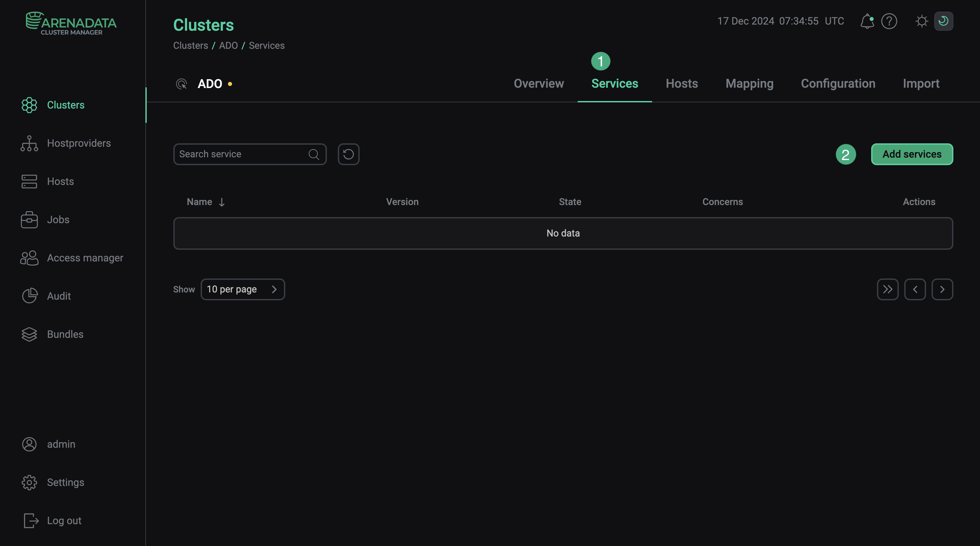This screenshot has width=980, height=546.
Task: Expand the 10 per page dropdown
Action: tap(242, 289)
